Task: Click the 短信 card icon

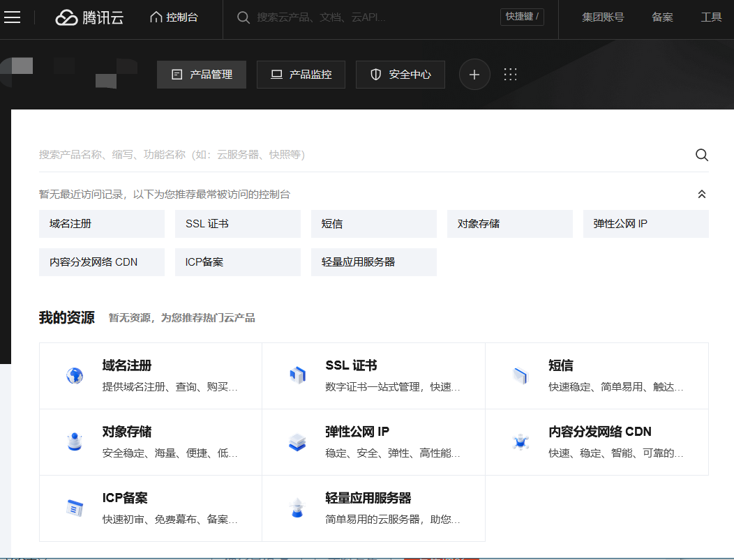Action: pos(520,376)
